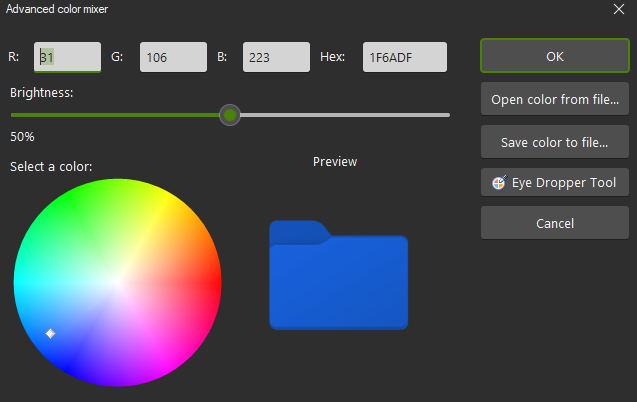The height and width of the screenshot is (402, 637).
Task: Click the Brightness slider handle
Action: pyautogui.click(x=230, y=115)
